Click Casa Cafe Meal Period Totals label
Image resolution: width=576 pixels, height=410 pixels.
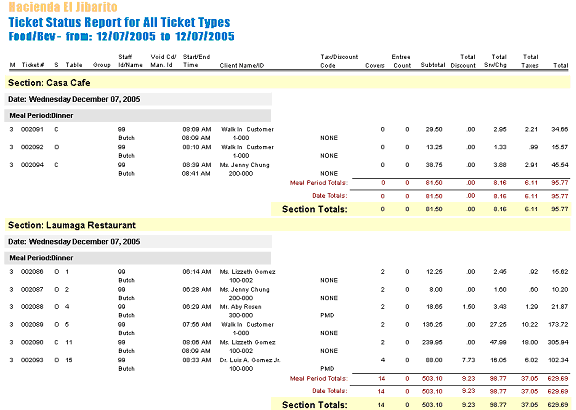click(318, 183)
